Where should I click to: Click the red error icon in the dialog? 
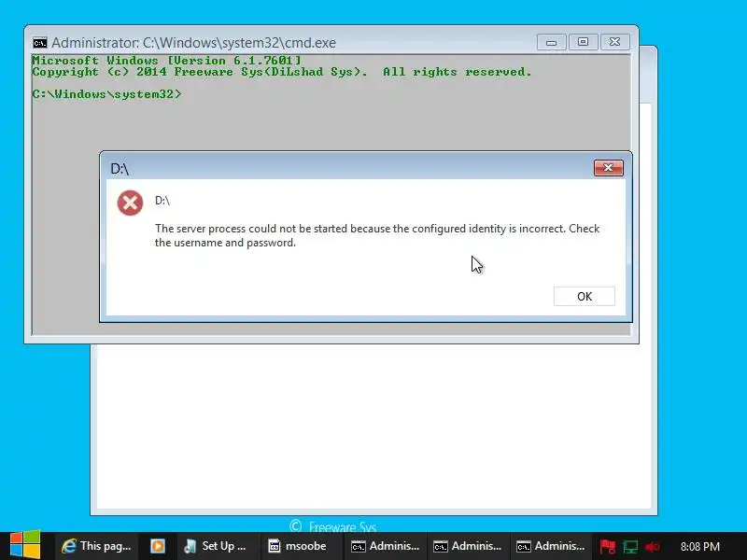click(x=130, y=203)
